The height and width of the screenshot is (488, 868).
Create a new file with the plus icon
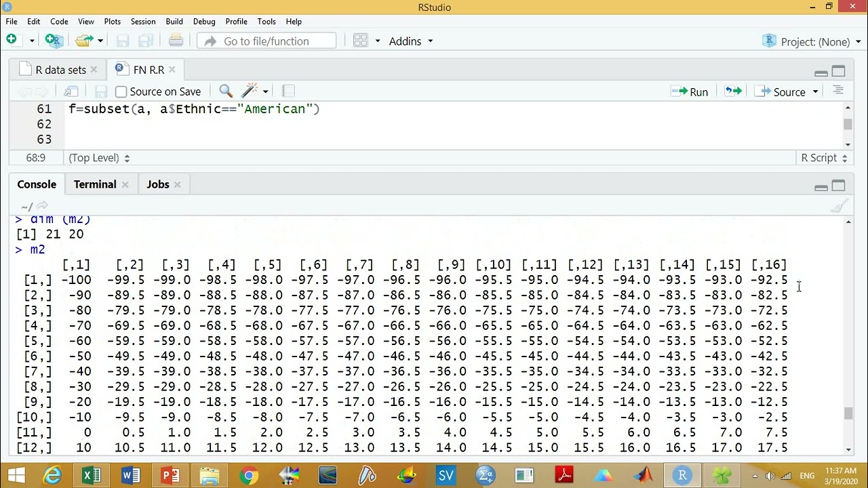coord(12,41)
